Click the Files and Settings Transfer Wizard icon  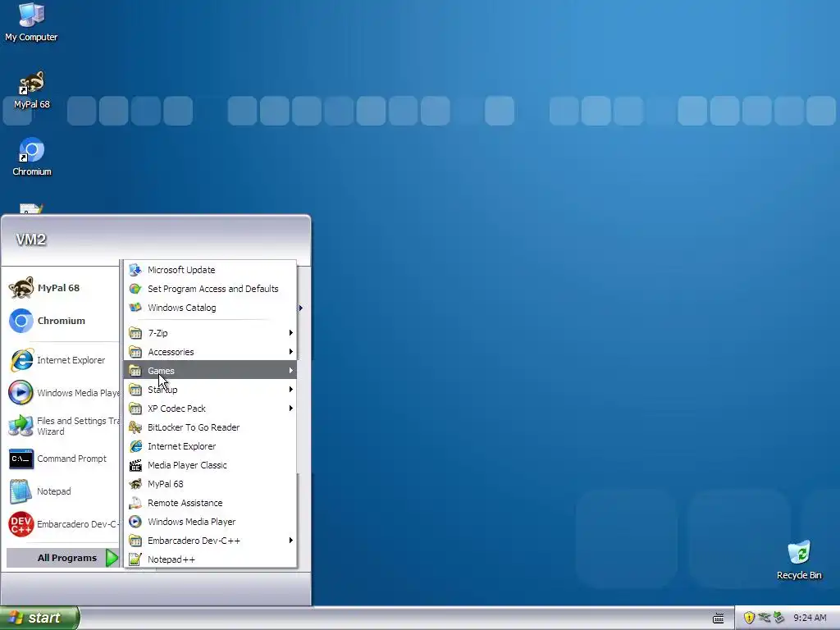[x=21, y=426]
